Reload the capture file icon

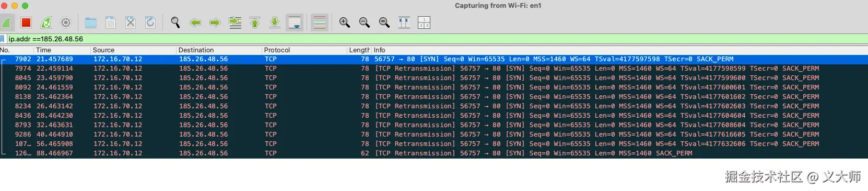[x=150, y=23]
